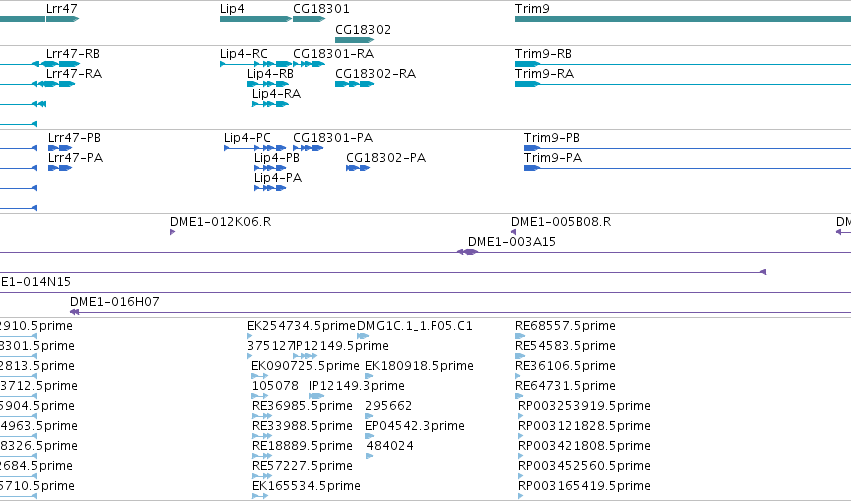This screenshot has width=851, height=501.
Task: Click the Lip4-RB transcript label
Action: [270, 74]
